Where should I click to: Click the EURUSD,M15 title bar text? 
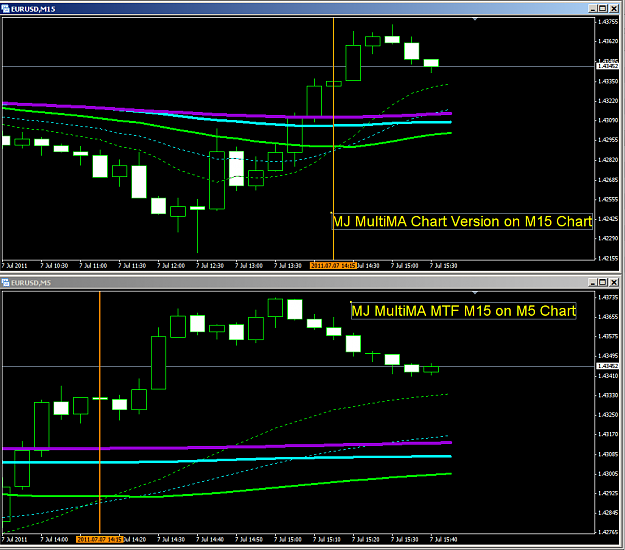tap(33, 9)
